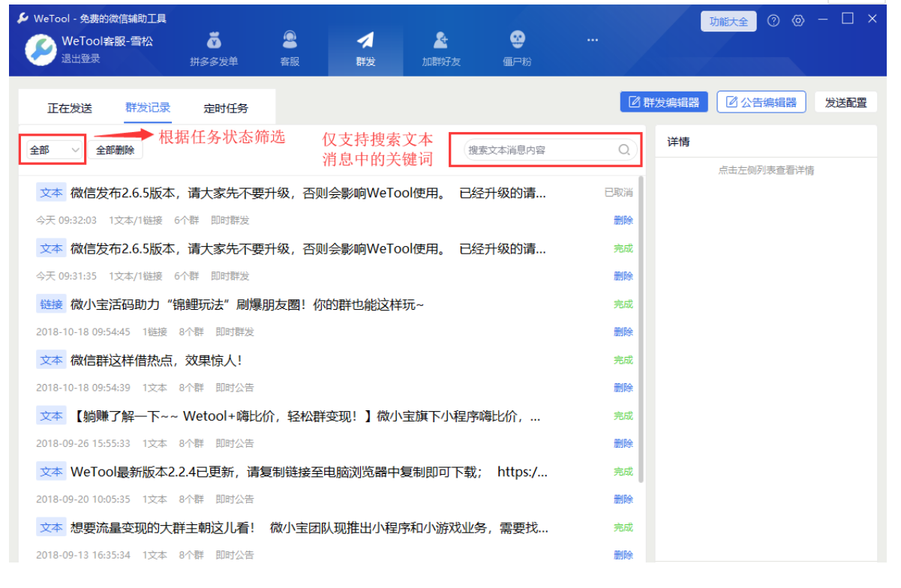Image resolution: width=901 pixels, height=588 pixels.
Task: Delete the record from 2018-09-26 15:55:33
Action: [623, 443]
